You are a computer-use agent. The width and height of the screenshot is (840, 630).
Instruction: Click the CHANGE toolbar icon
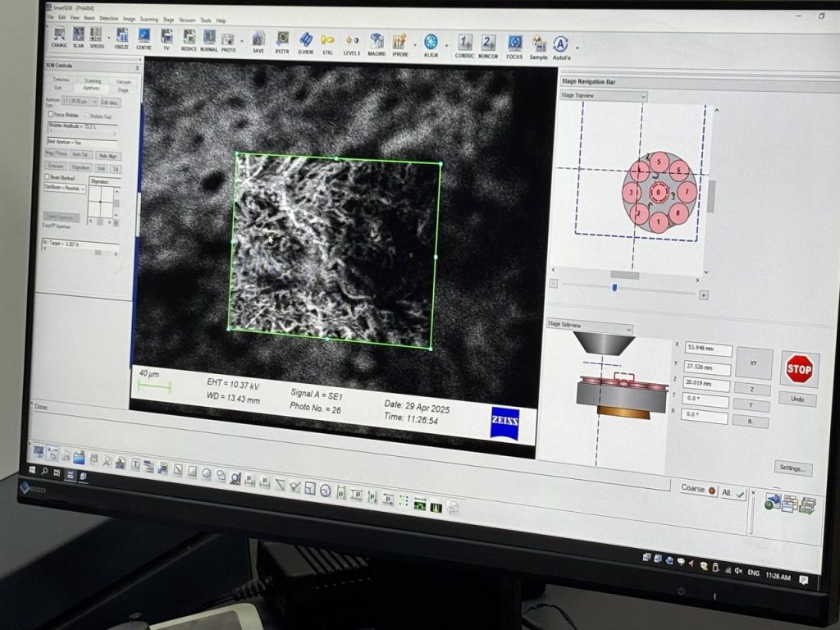[x=59, y=37]
